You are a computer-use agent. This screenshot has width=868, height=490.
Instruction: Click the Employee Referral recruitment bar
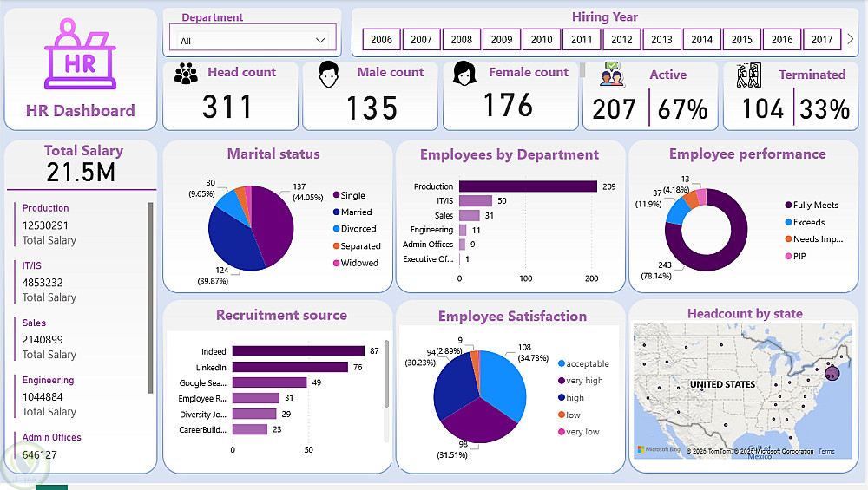point(256,398)
